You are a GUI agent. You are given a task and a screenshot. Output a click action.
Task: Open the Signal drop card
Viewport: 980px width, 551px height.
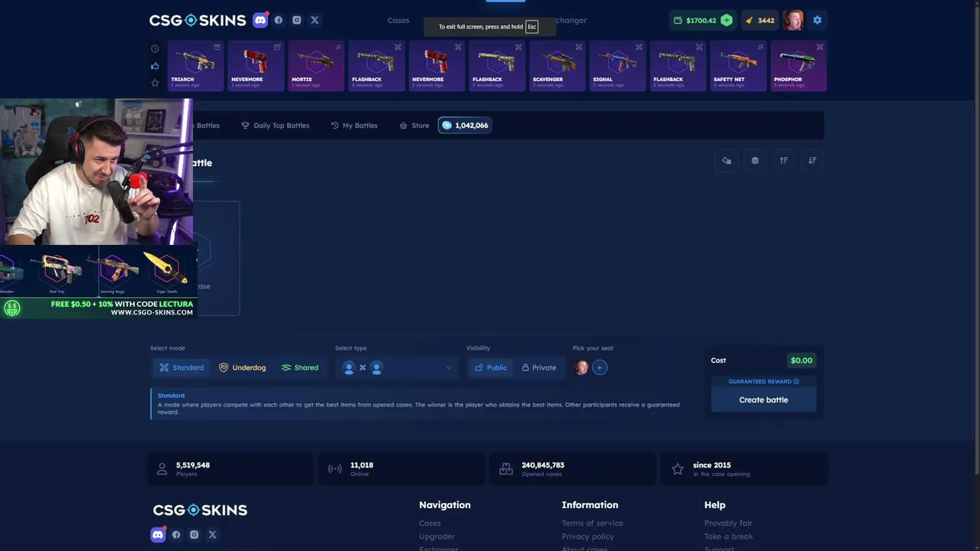pos(617,66)
